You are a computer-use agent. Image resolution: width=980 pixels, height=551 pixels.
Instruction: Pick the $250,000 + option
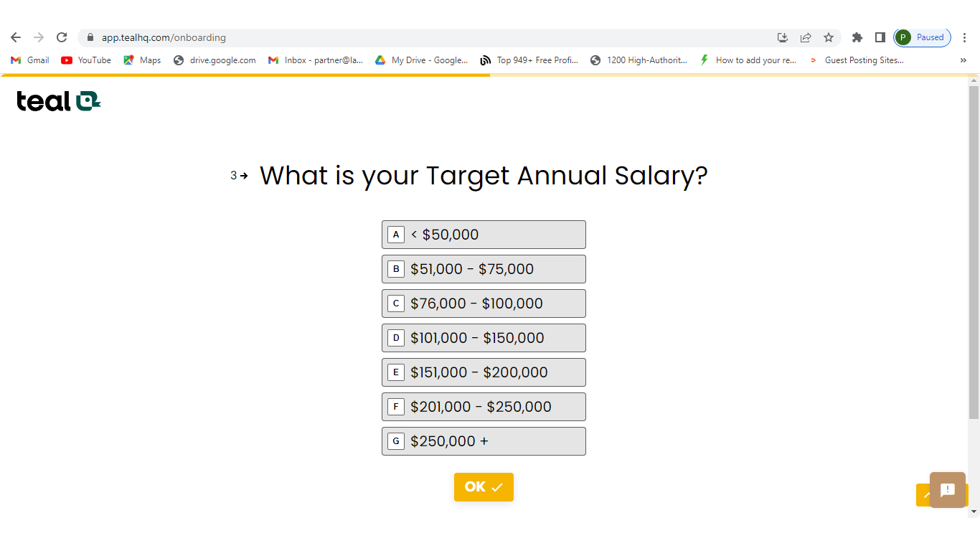click(484, 441)
